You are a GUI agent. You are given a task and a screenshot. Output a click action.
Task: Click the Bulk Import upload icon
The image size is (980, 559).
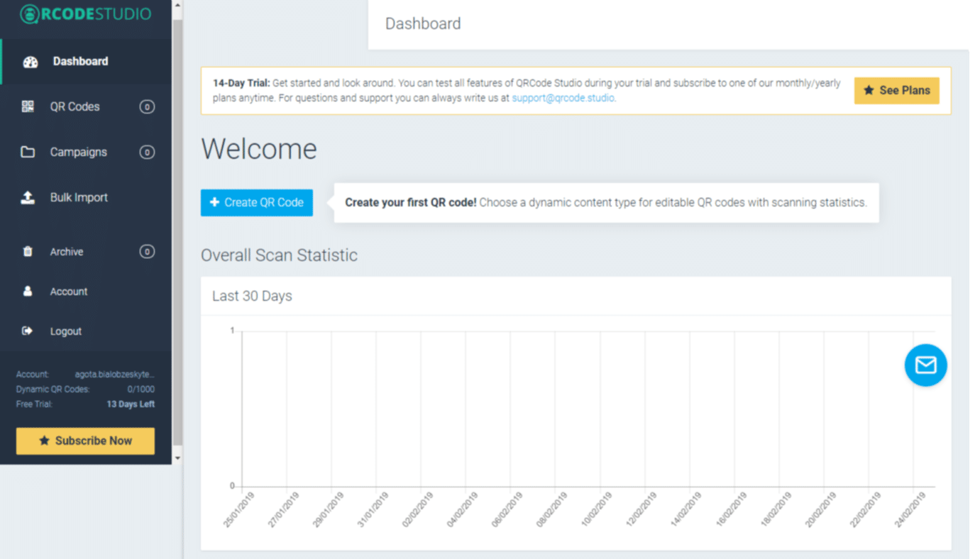pos(28,198)
